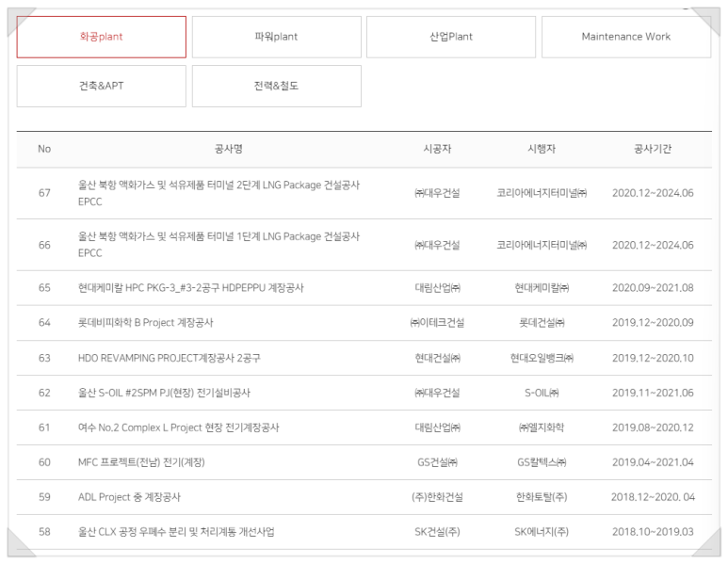Click row number 64
This screenshot has width=728, height=564.
44,323
